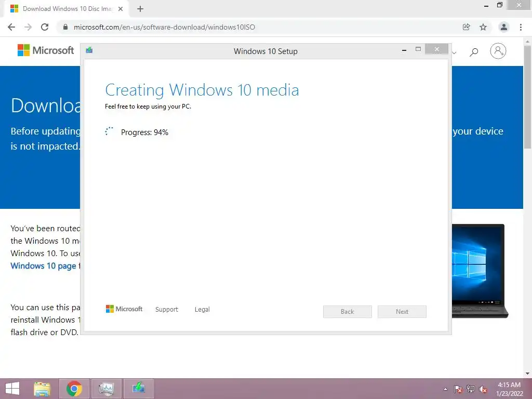Image resolution: width=532 pixels, height=399 pixels.
Task: Close the Windows 10 Setup dialog
Action: (436, 49)
